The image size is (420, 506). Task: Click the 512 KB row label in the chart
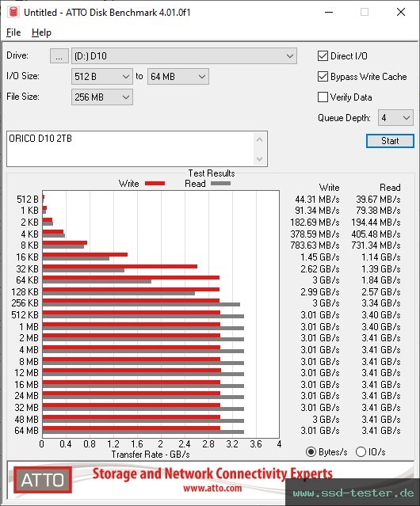coord(25,315)
